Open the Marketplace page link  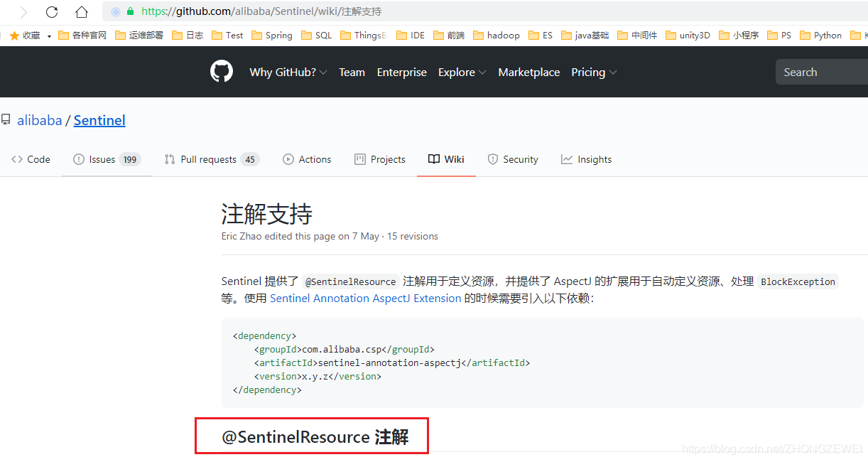coord(529,72)
